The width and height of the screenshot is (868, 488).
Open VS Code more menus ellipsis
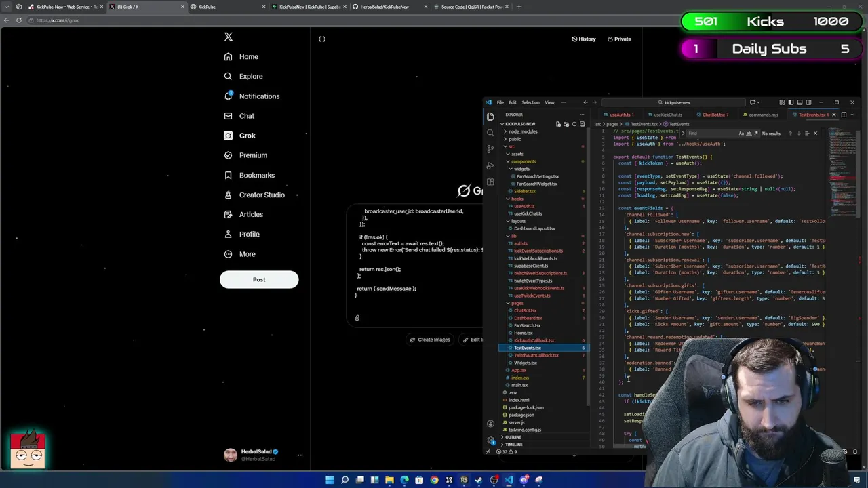pyautogui.click(x=563, y=102)
